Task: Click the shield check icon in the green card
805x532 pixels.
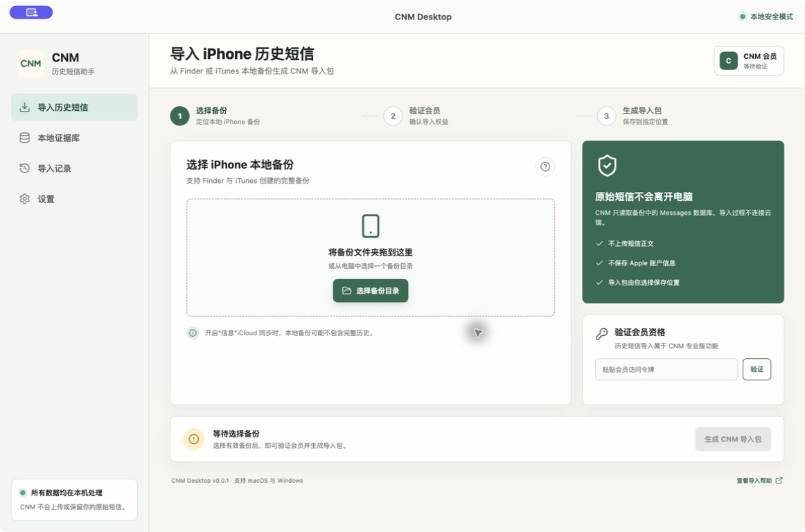Action: point(607,166)
